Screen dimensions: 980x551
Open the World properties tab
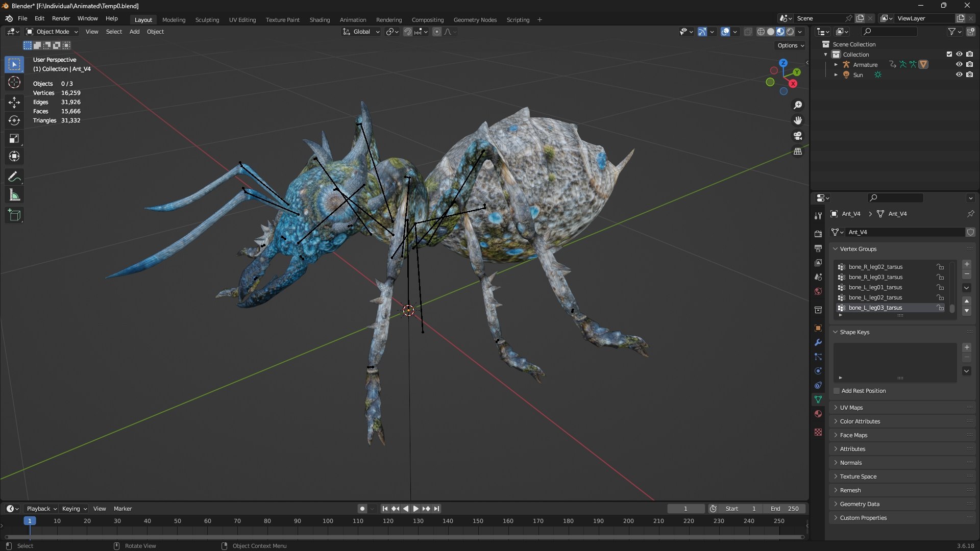[x=818, y=291]
